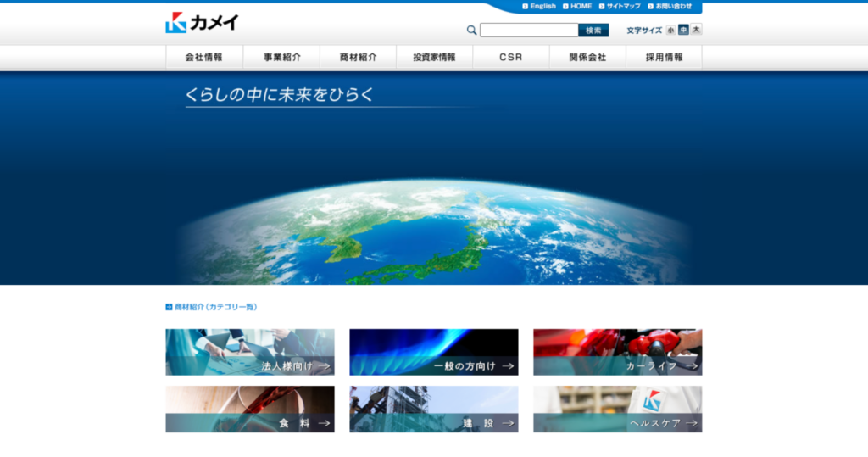Screen dimensions: 868x457
Task: Open the 食料 category banner
Action: [250, 410]
